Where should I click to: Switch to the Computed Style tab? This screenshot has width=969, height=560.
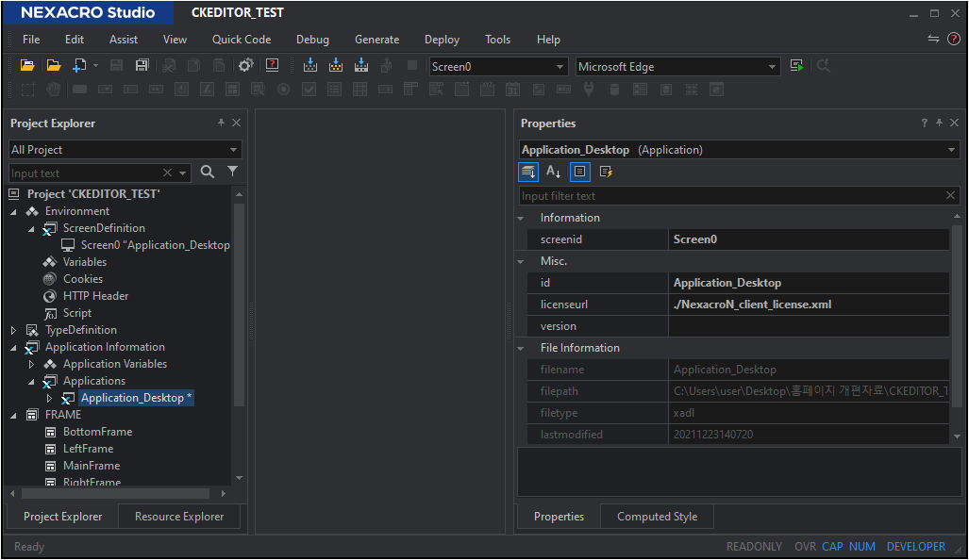657,517
